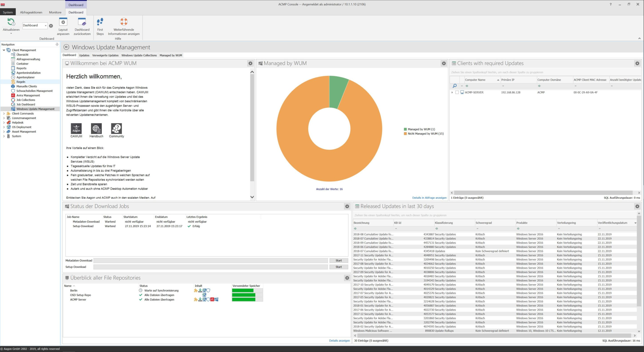Click the back arrow beside Windows Update Management
The width and height of the screenshot is (644, 352).
tap(66, 47)
